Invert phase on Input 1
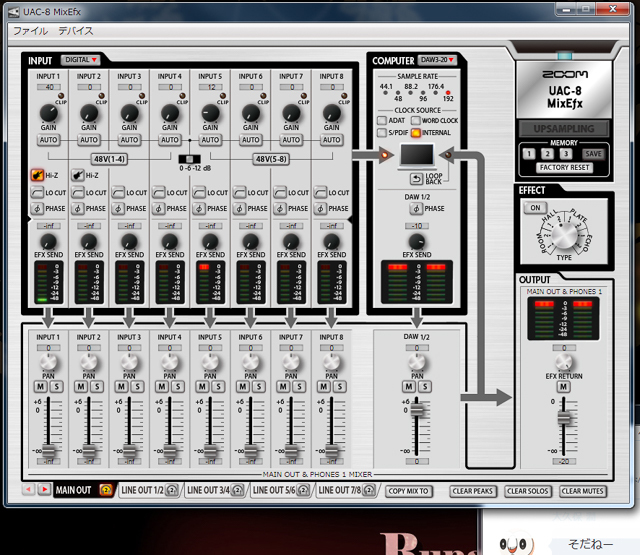Image resolution: width=640 pixels, height=555 pixels. (x=37, y=209)
